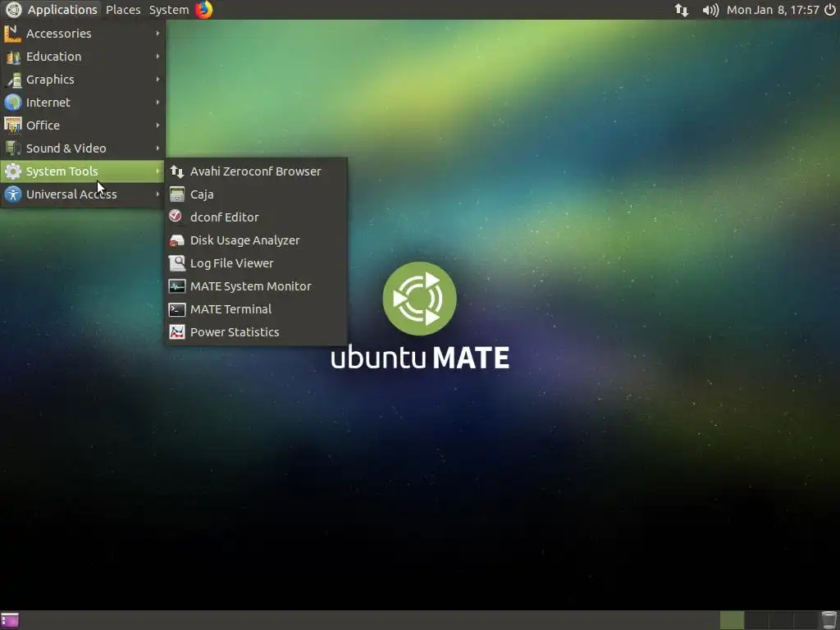Viewport: 840px width, 630px height.
Task: Click the power/session icon in panel
Action: click(830, 10)
